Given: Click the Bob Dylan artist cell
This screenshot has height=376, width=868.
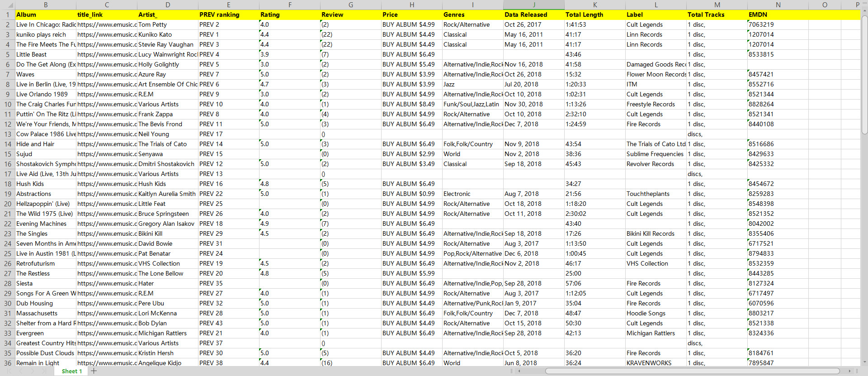Looking at the screenshot, I should point(168,323).
